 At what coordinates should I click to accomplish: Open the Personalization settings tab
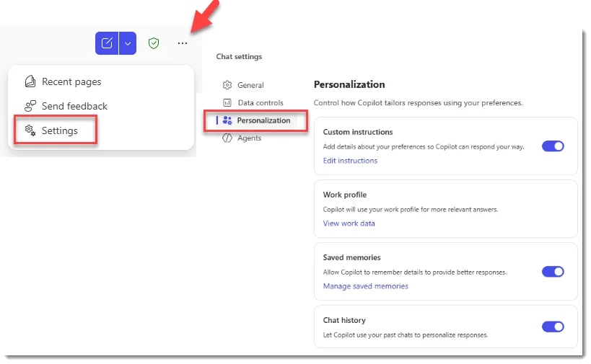pos(263,120)
